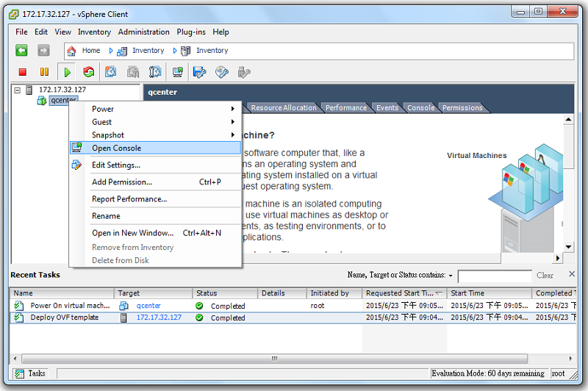Click the Revert to Snapshot toolbar icon
This screenshot has width=588, height=391.
pyautogui.click(x=133, y=72)
